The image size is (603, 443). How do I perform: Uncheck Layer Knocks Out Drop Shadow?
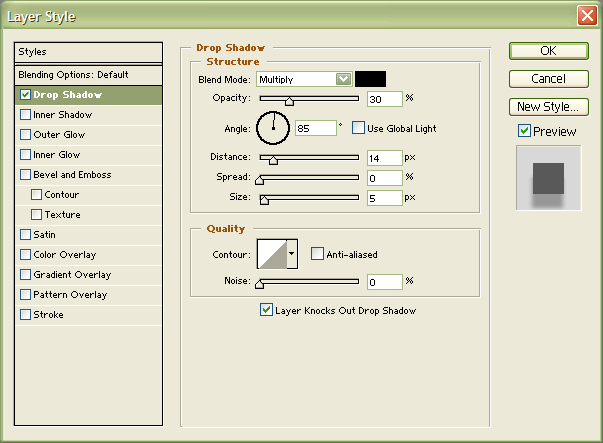(266, 310)
